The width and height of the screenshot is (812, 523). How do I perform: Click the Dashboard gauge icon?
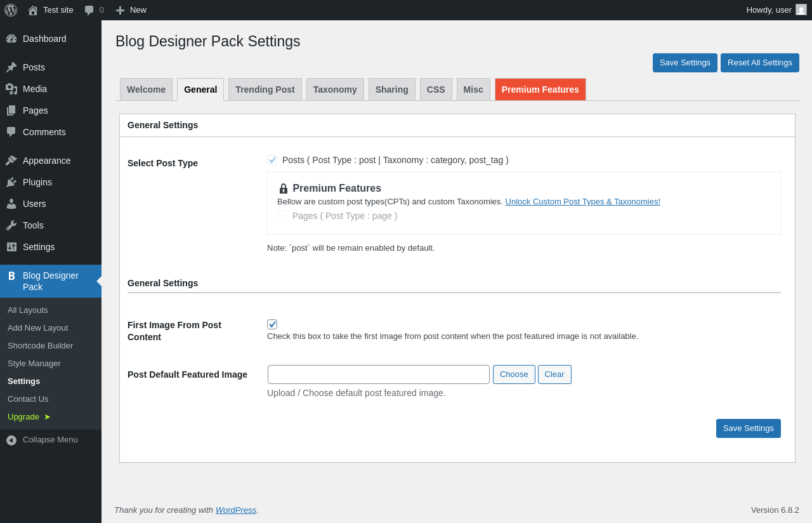(11, 39)
